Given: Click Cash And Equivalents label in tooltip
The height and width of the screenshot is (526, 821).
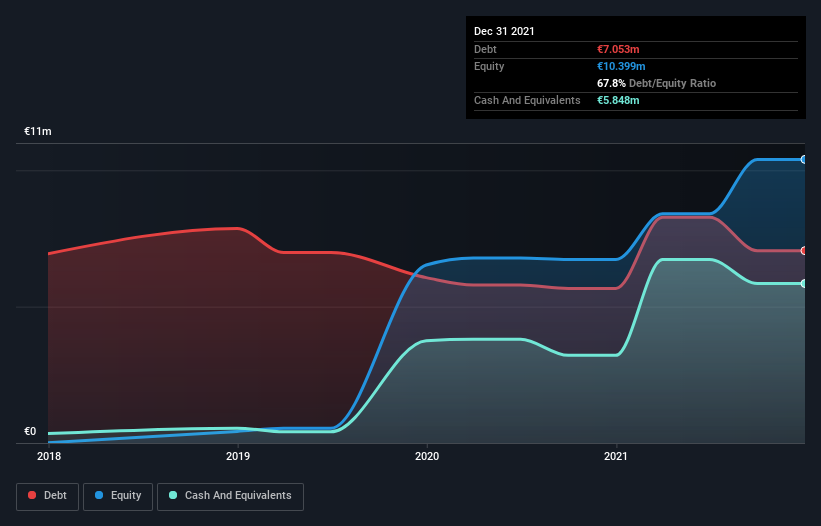Looking at the screenshot, I should pos(527,100).
